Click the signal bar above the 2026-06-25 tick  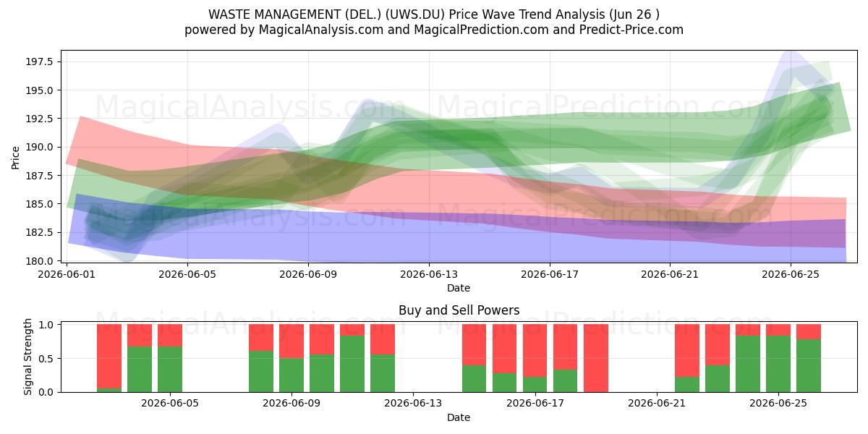(778, 358)
